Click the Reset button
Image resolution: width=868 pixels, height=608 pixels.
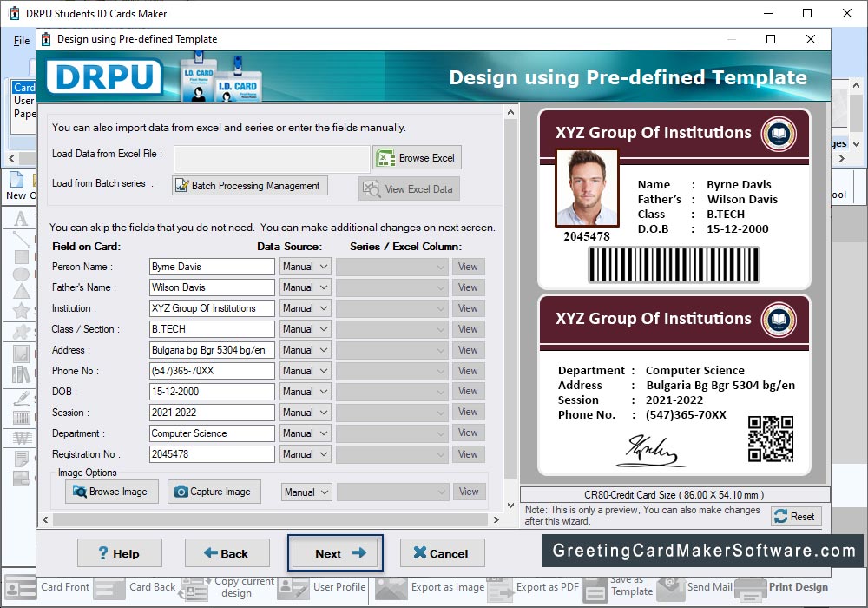point(796,517)
